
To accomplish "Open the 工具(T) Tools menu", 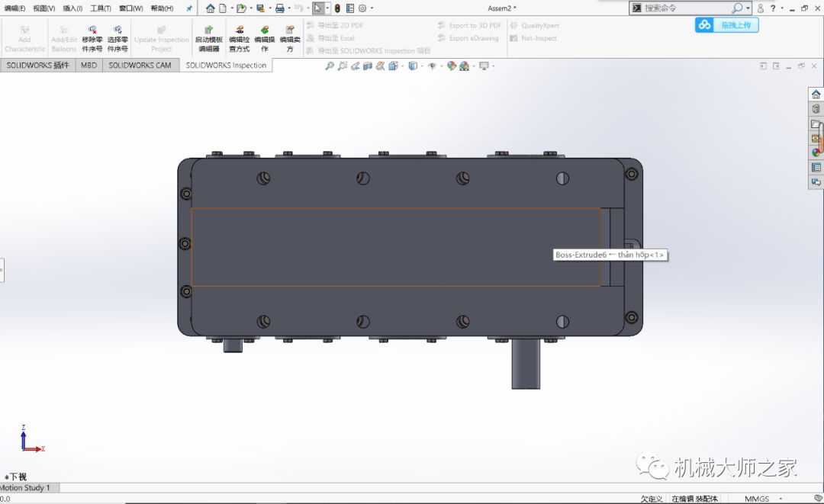I will 100,8.
